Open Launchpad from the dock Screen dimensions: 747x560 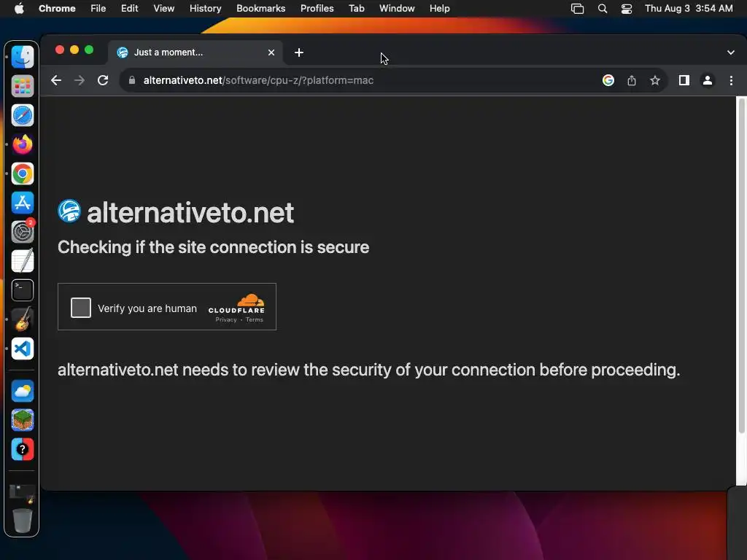23,86
